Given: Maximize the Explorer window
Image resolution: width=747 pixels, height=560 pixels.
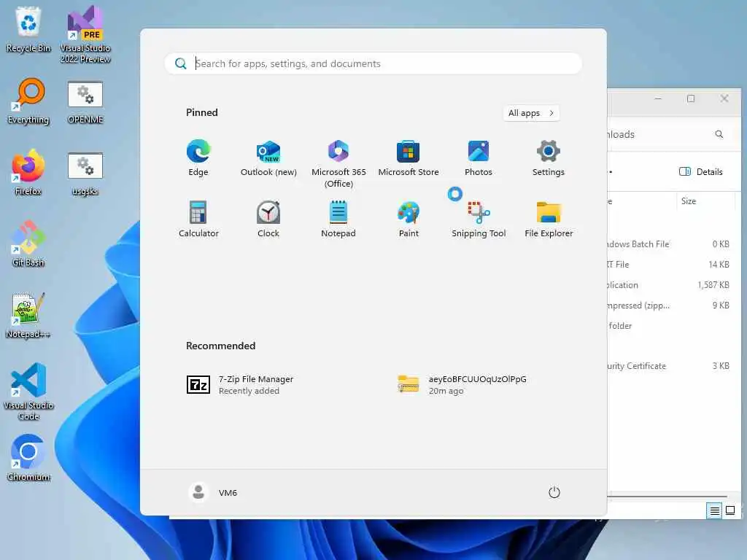Looking at the screenshot, I should tap(691, 98).
